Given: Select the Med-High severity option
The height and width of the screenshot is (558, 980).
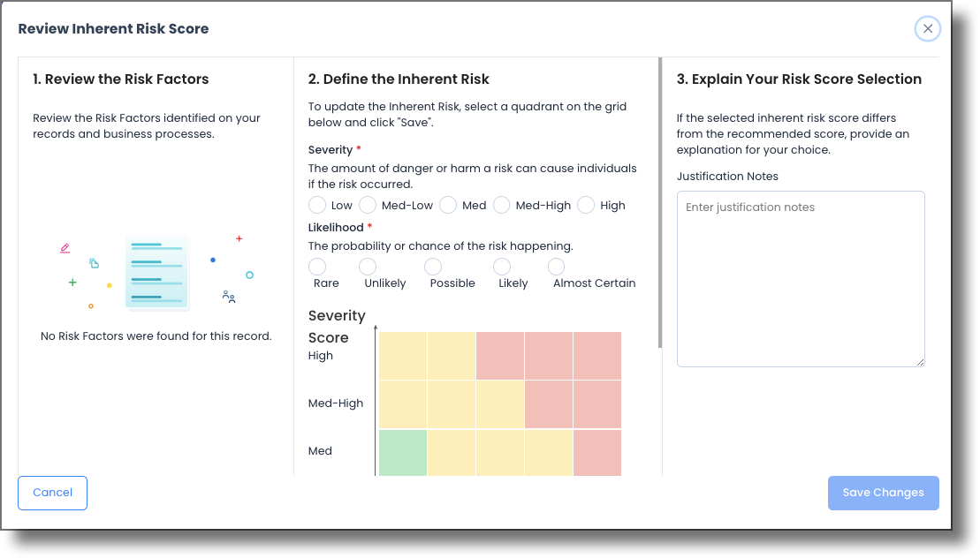Looking at the screenshot, I should 501,204.
